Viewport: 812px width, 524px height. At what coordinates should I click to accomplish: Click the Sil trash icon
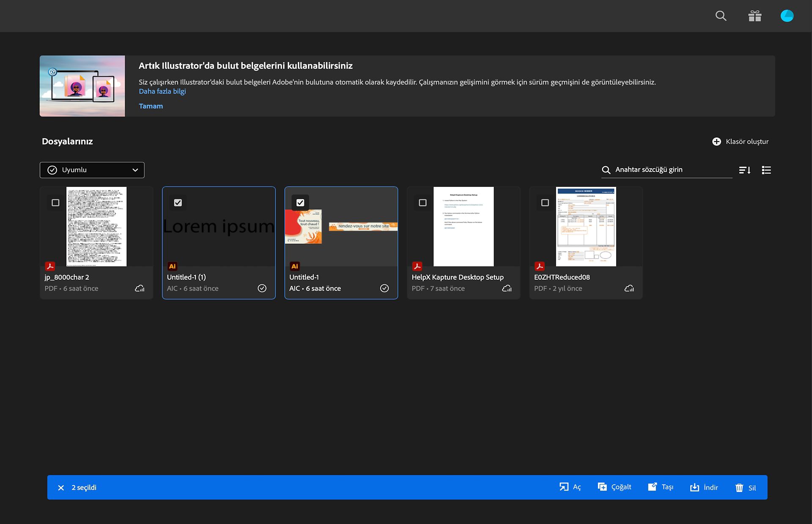click(x=739, y=488)
